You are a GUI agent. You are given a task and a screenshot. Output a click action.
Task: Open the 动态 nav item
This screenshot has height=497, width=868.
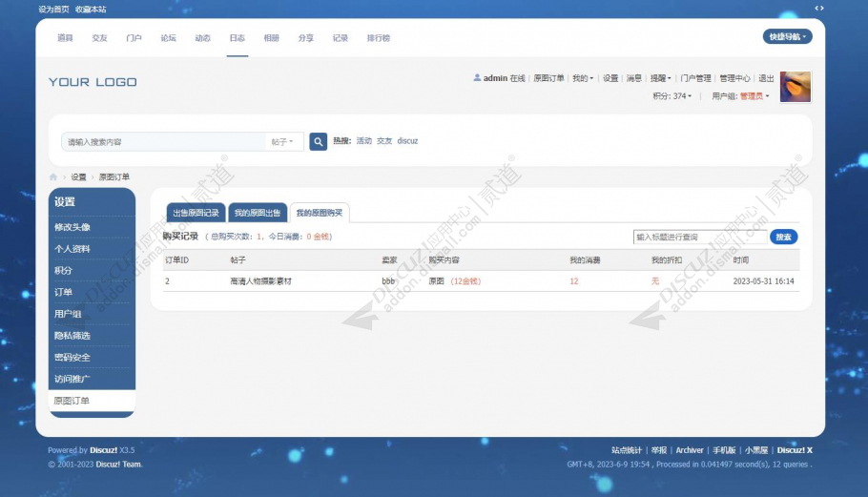[x=202, y=37]
